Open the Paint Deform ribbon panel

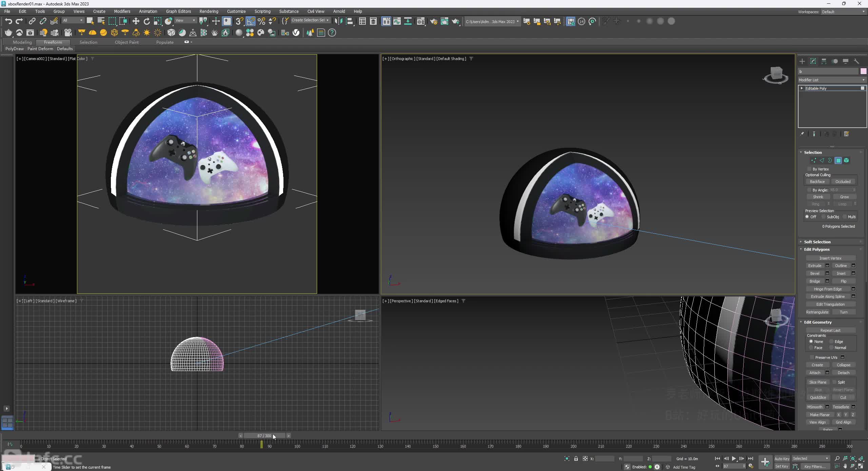point(40,49)
